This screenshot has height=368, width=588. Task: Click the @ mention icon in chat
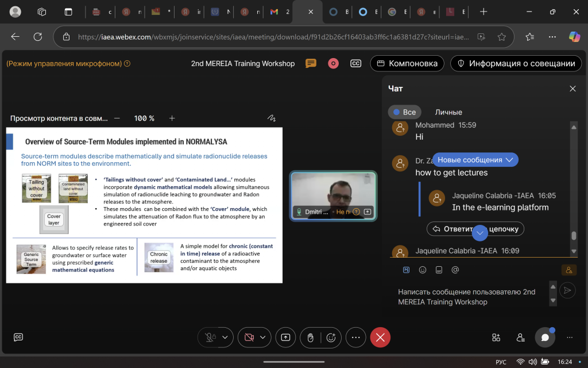[x=455, y=270]
